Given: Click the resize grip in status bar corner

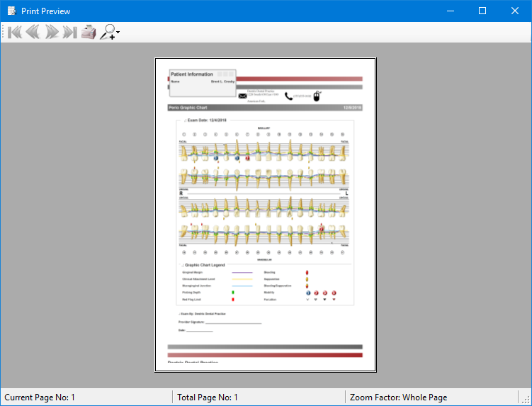Looking at the screenshot, I should (525, 399).
